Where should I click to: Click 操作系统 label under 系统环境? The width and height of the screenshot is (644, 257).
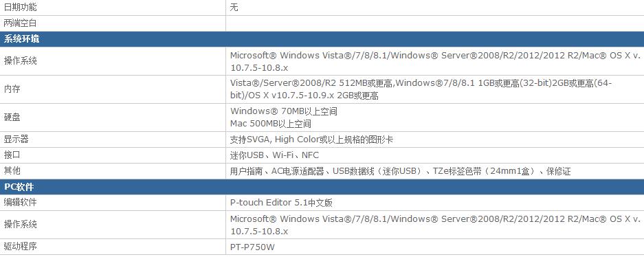point(20,61)
